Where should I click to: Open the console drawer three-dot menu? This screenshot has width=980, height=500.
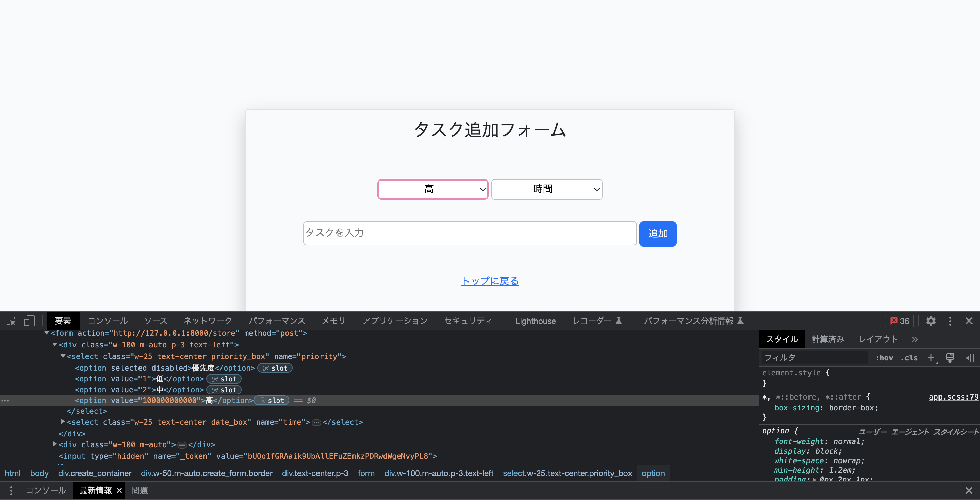pos(11,490)
